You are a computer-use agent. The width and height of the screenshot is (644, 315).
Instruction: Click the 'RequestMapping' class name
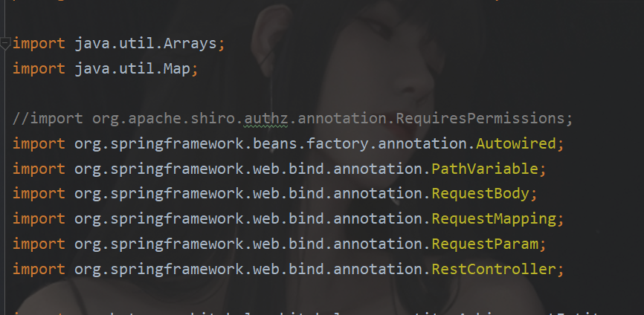tap(494, 219)
